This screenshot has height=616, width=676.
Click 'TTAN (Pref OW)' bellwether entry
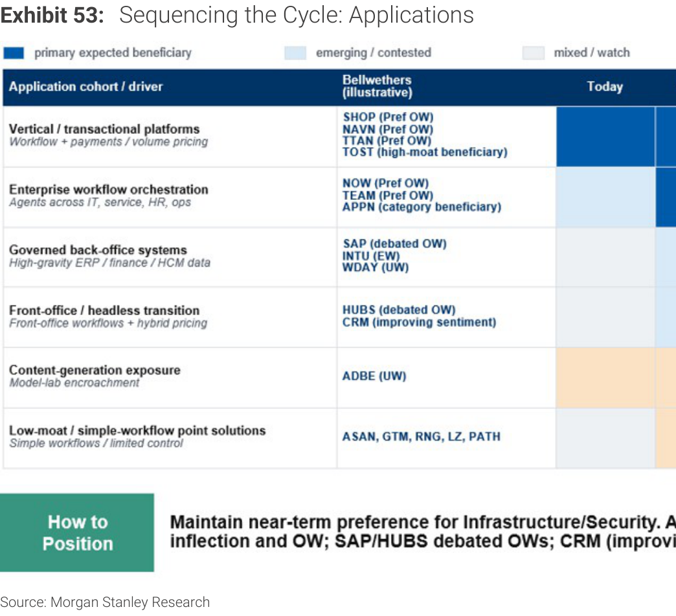pyautogui.click(x=387, y=140)
